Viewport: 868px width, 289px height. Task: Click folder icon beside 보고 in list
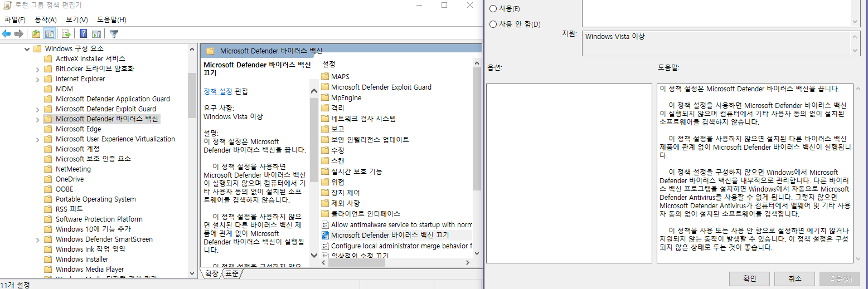pyautogui.click(x=326, y=129)
